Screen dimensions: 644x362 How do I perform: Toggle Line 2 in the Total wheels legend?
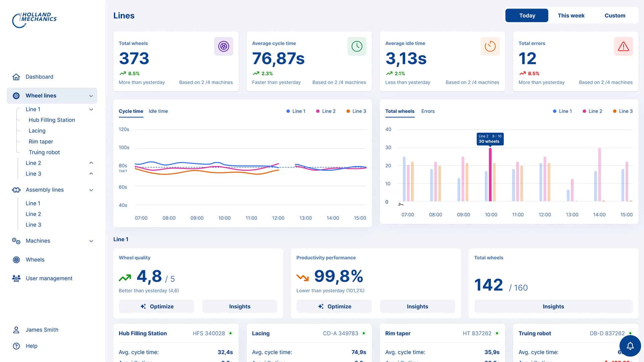(x=592, y=111)
